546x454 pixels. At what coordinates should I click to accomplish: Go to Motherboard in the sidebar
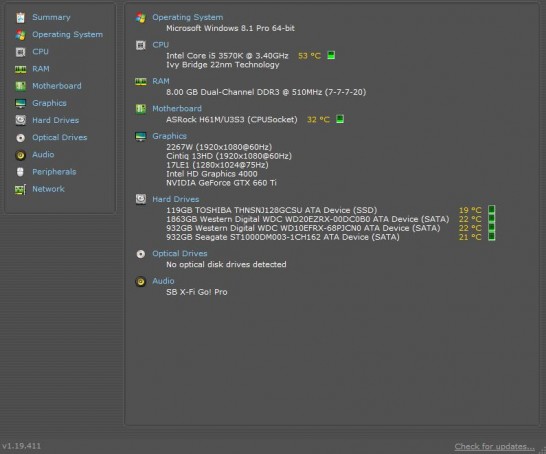coord(57,86)
